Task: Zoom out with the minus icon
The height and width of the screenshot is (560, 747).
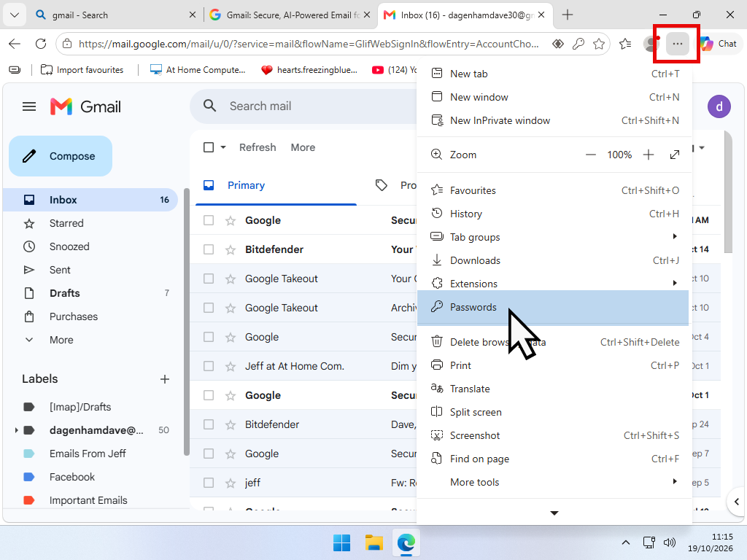Action: (x=590, y=155)
